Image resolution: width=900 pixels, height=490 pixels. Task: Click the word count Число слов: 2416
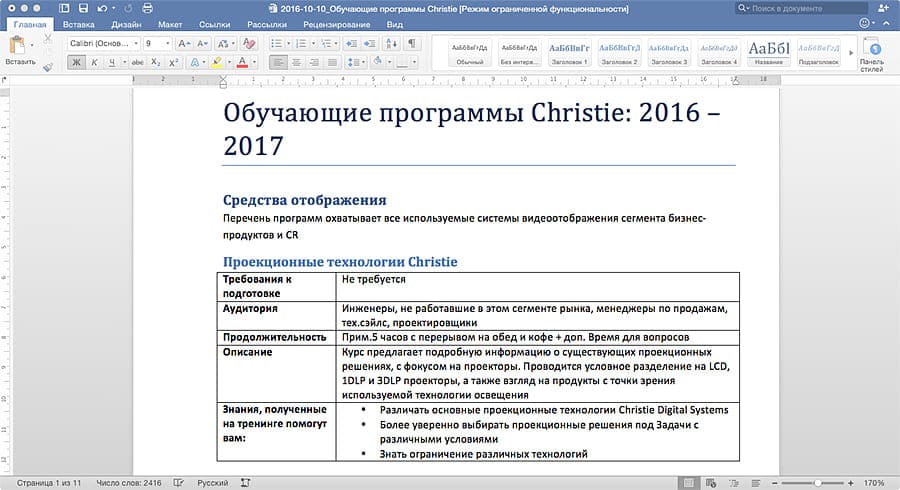(x=129, y=483)
